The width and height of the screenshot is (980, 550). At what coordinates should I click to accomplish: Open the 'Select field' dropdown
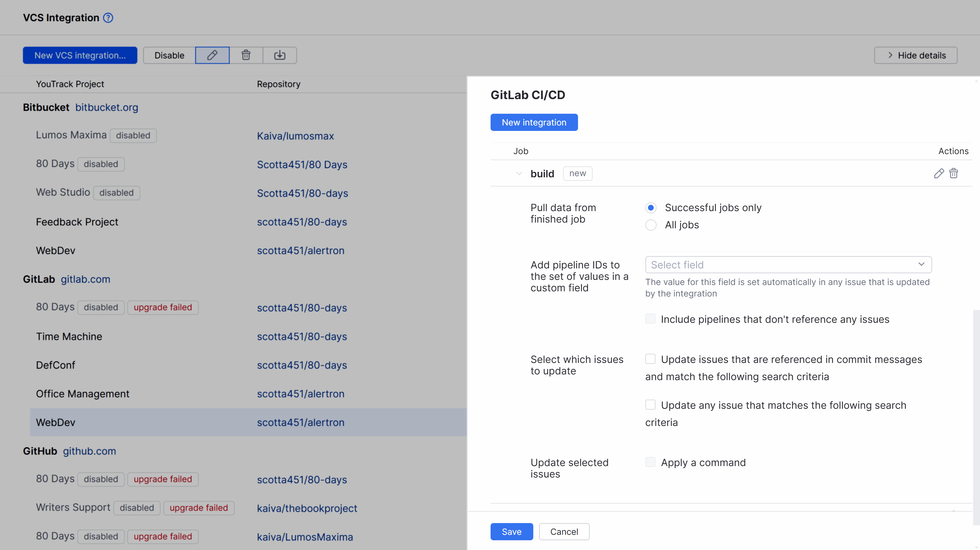(788, 265)
